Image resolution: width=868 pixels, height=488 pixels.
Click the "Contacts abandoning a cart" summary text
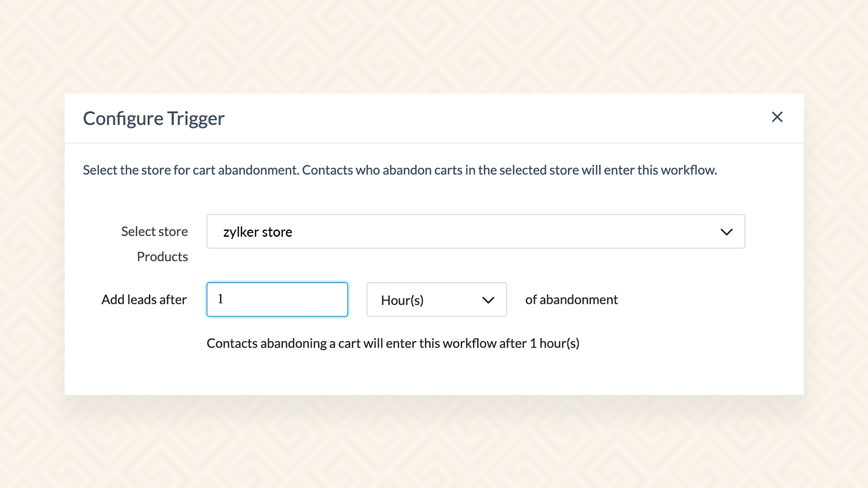(x=392, y=343)
